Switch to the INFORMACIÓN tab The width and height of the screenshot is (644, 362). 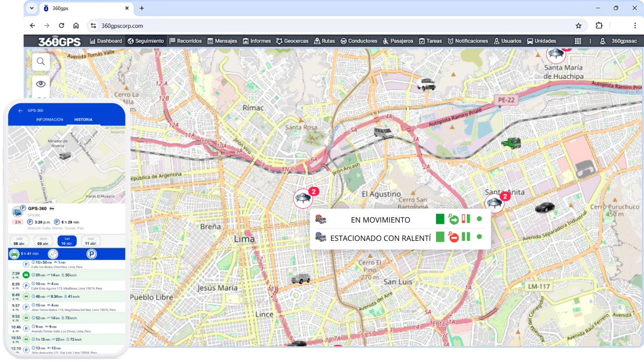(x=50, y=120)
